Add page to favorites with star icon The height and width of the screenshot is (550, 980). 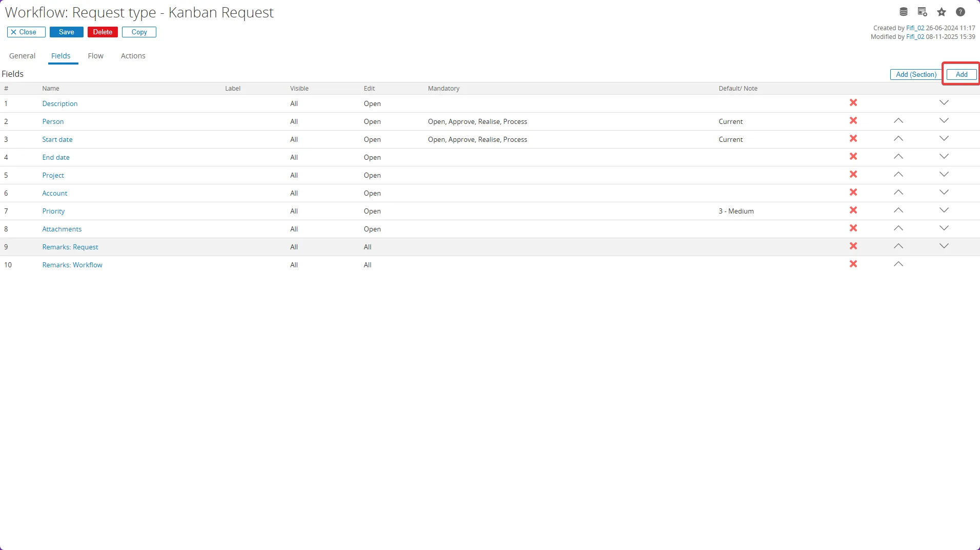tap(942, 12)
